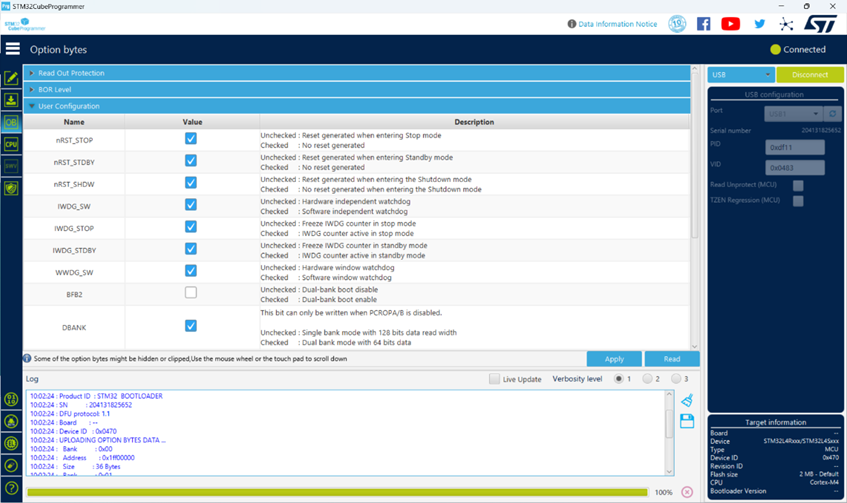The height and width of the screenshot is (503, 847).
Task: Open the pen-shaped sidebar icon
Action: 11,466
